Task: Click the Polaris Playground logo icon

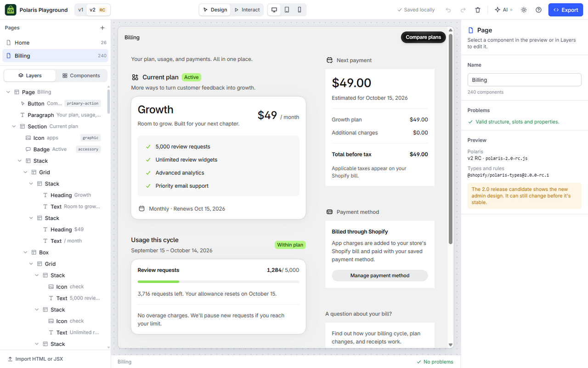Action: pyautogui.click(x=11, y=10)
